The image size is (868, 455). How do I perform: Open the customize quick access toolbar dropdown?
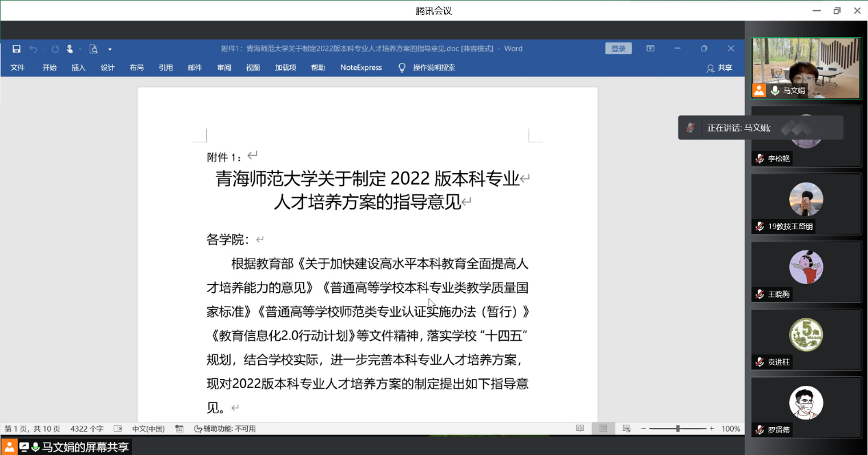click(110, 49)
